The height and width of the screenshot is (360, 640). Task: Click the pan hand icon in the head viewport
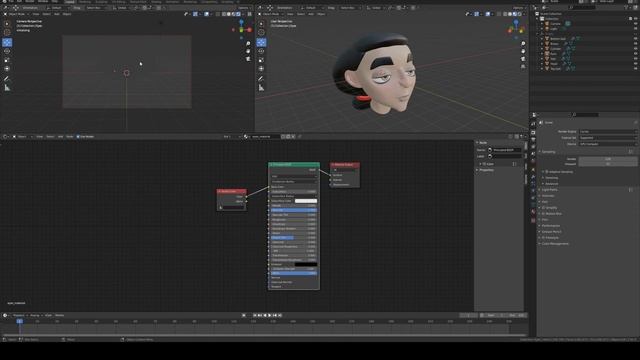(523, 51)
